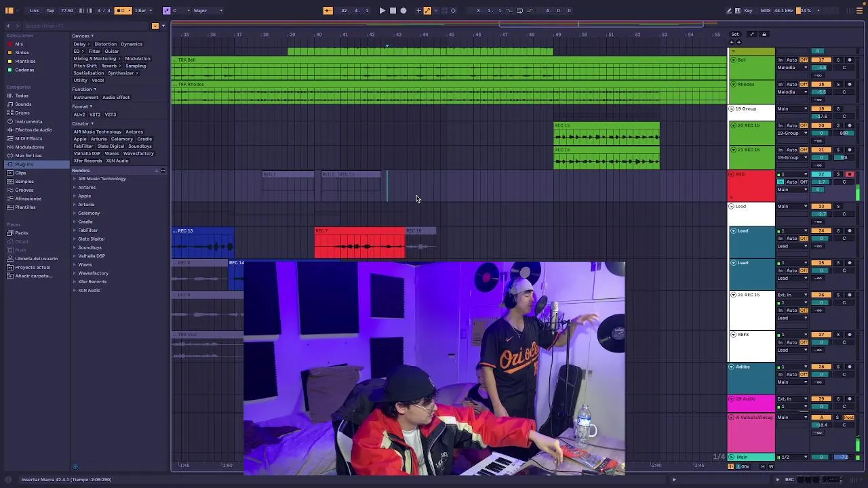This screenshot has height=488, width=868.
Task: Open the Bell track Melodía output dropdown
Action: click(x=793, y=67)
